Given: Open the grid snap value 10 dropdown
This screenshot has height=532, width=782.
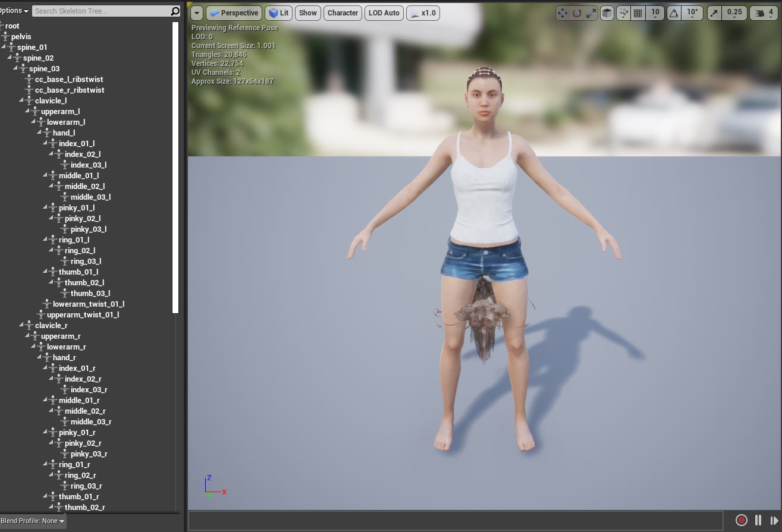Looking at the screenshot, I should click(655, 13).
